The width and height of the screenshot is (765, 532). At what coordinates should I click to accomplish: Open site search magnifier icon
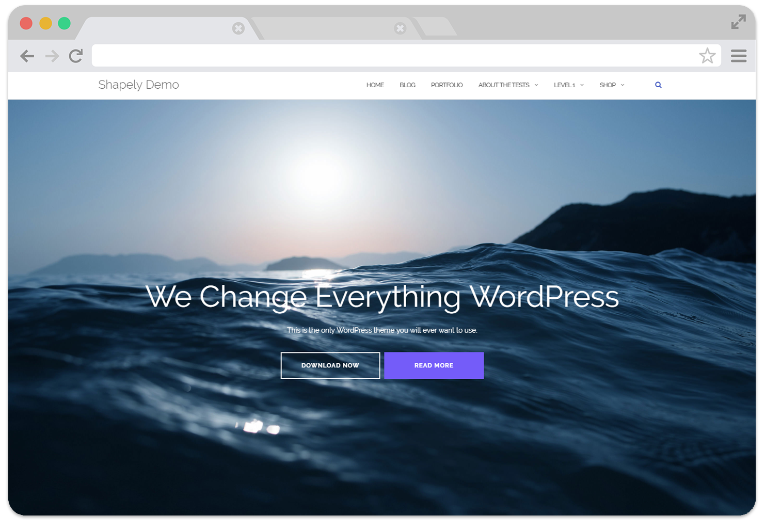pos(658,85)
